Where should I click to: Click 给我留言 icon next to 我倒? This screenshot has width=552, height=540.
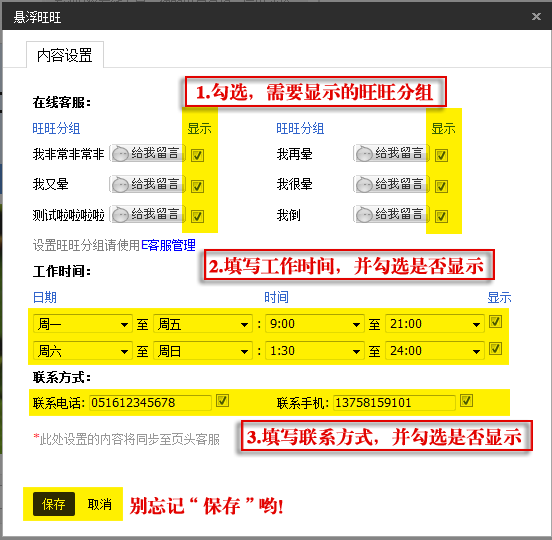pyautogui.click(x=391, y=214)
